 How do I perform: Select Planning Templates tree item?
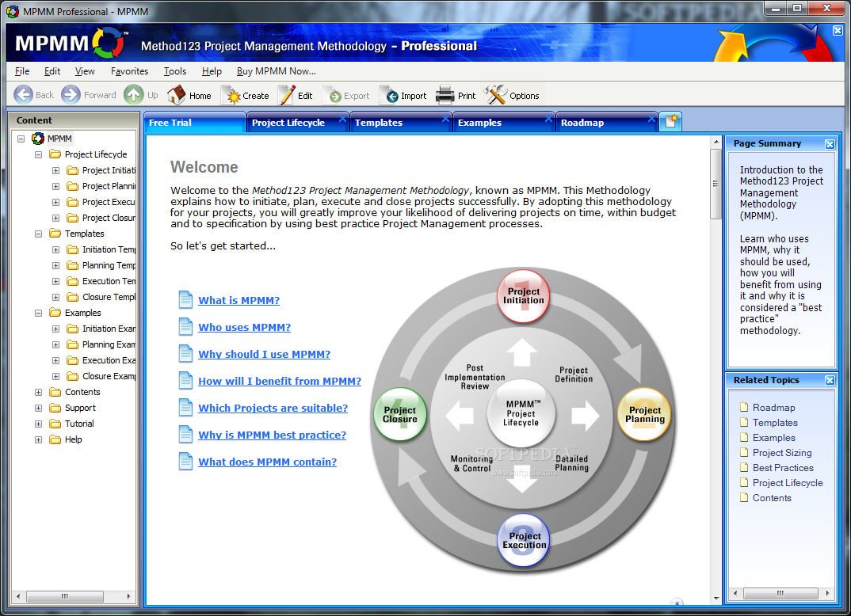[x=109, y=265]
